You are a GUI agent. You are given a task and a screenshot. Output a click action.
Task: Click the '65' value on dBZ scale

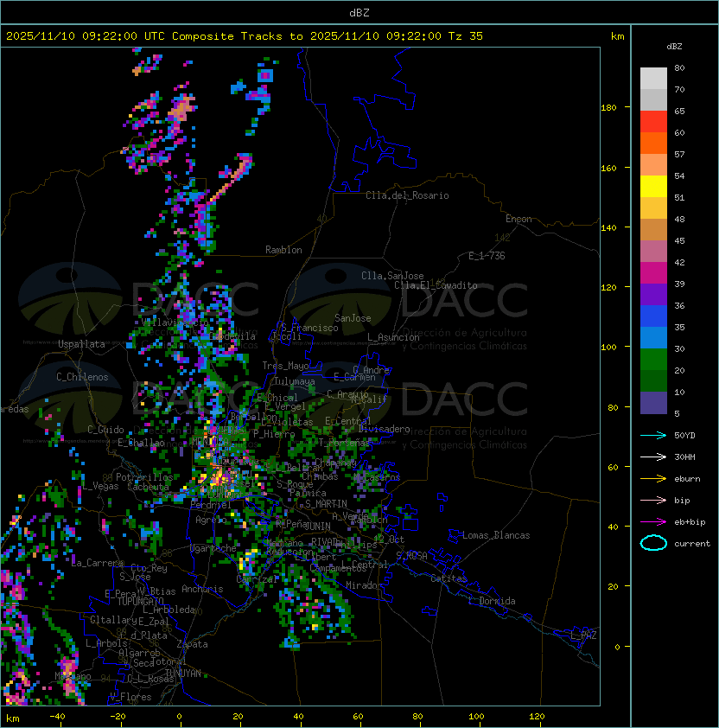click(x=679, y=111)
